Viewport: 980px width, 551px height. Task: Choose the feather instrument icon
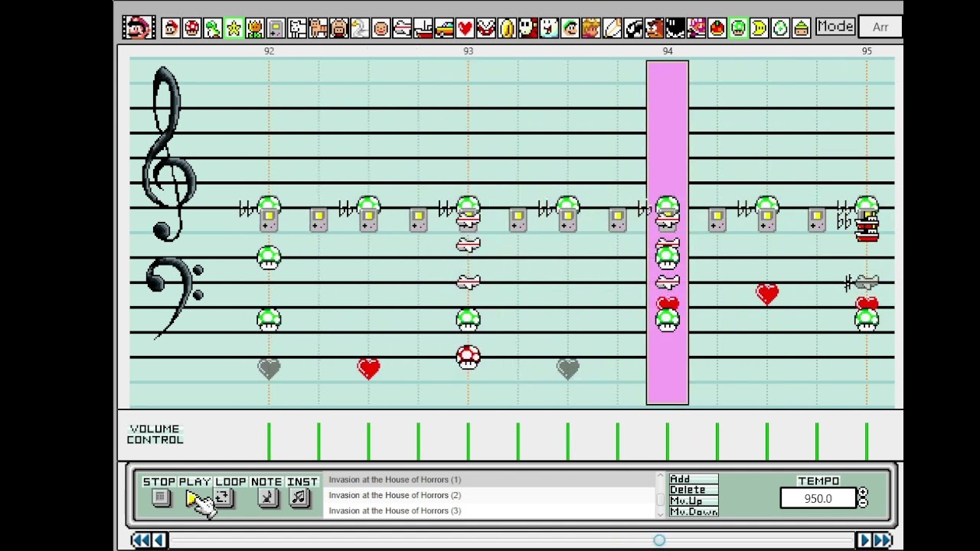(x=612, y=28)
